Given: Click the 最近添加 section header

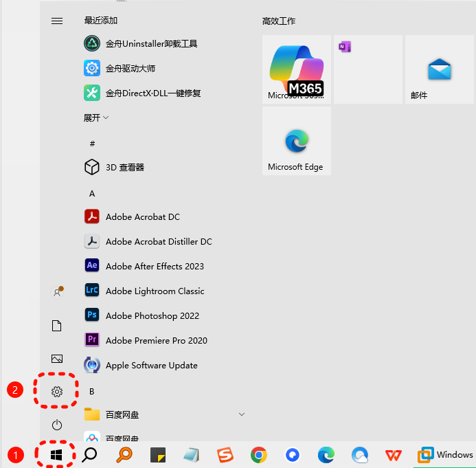Looking at the screenshot, I should (100, 21).
